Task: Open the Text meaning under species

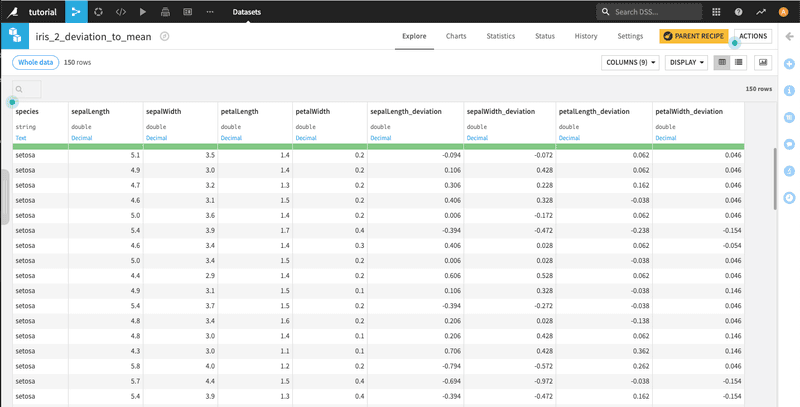Action: (x=20, y=138)
